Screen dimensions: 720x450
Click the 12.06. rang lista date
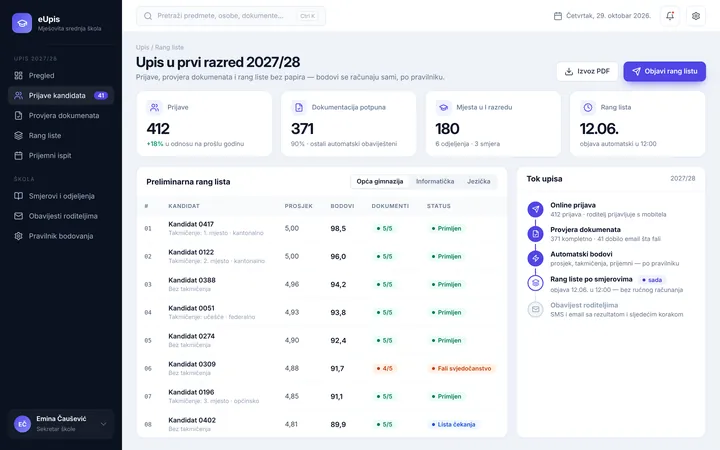point(599,129)
